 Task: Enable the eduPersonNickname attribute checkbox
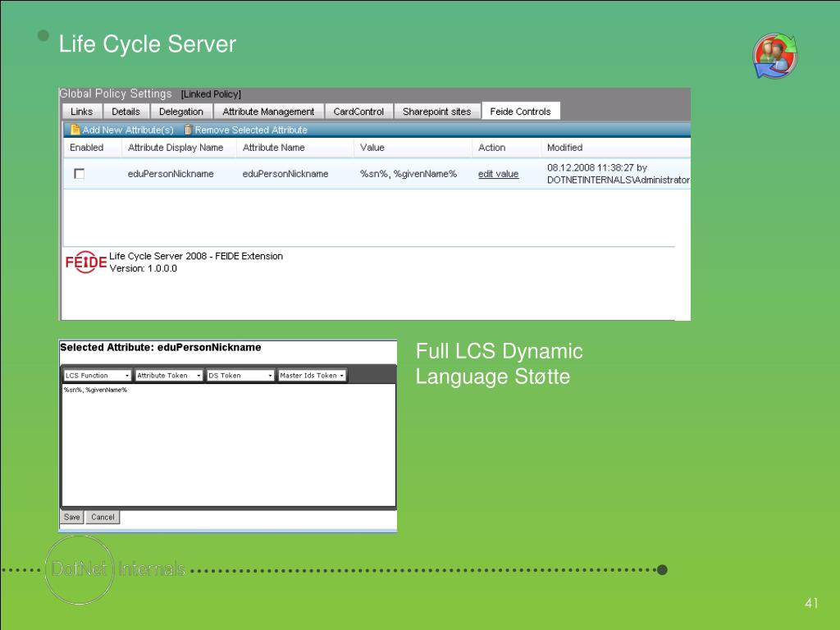(80, 174)
